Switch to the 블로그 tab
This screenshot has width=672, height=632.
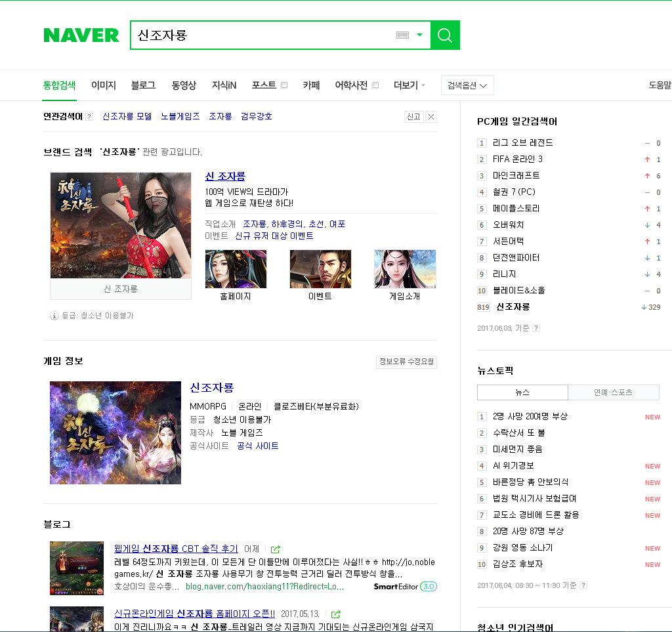(143, 85)
